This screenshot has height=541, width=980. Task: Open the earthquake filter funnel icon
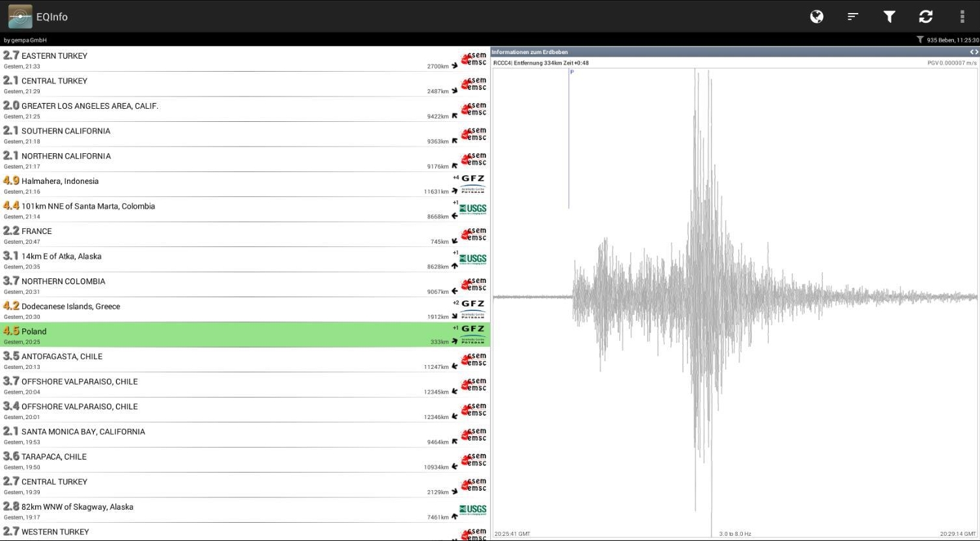click(889, 16)
